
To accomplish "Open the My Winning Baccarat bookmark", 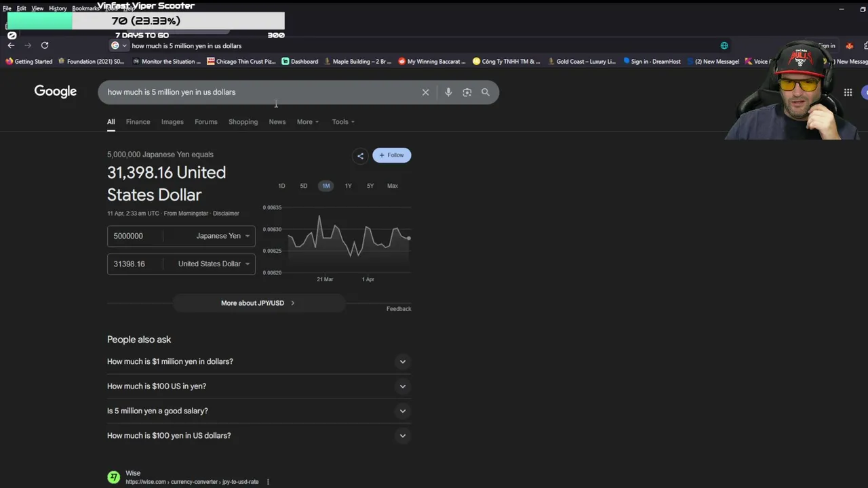I will click(432, 62).
